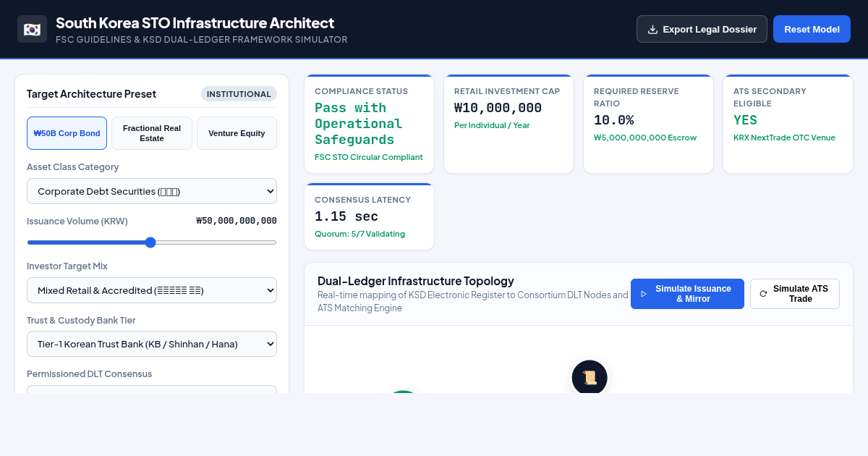The image size is (868, 456).
Task: Run Simulate ATS Trade
Action: point(795,294)
